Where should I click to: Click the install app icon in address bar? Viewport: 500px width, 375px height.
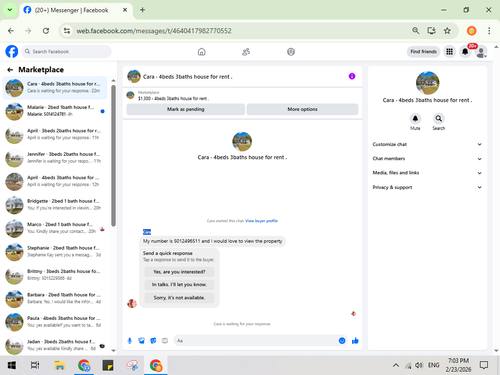(432, 31)
